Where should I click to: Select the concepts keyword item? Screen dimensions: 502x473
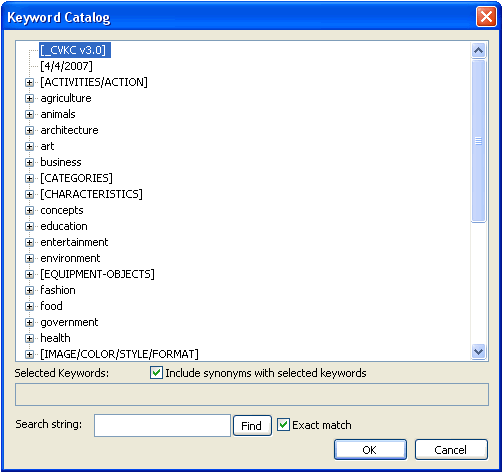tap(62, 210)
